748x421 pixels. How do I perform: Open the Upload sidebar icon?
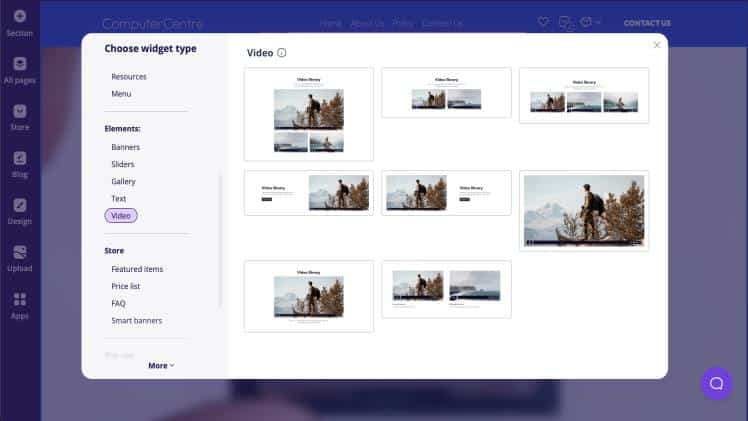(20, 252)
